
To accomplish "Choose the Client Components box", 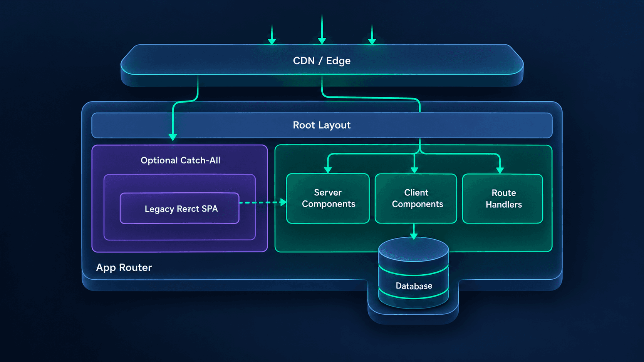I will [x=416, y=198].
